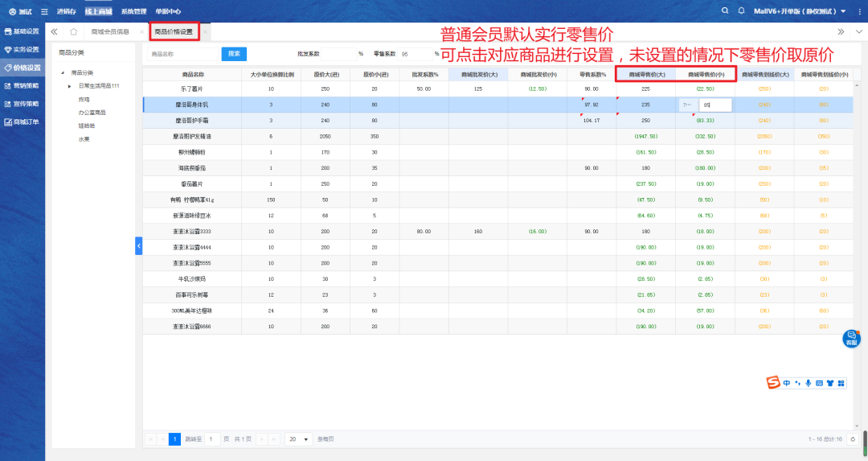The image size is (868, 461).
Task: Click the blue 搜索 button
Action: (x=234, y=54)
